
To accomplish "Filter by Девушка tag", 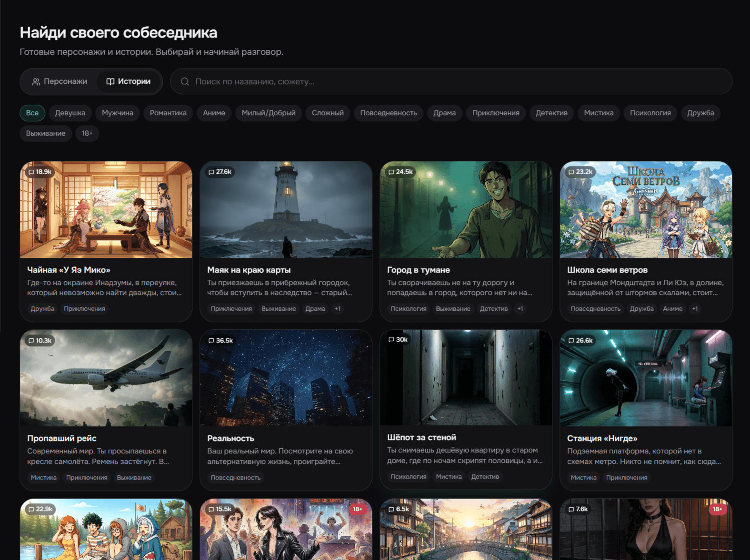I will click(x=70, y=113).
